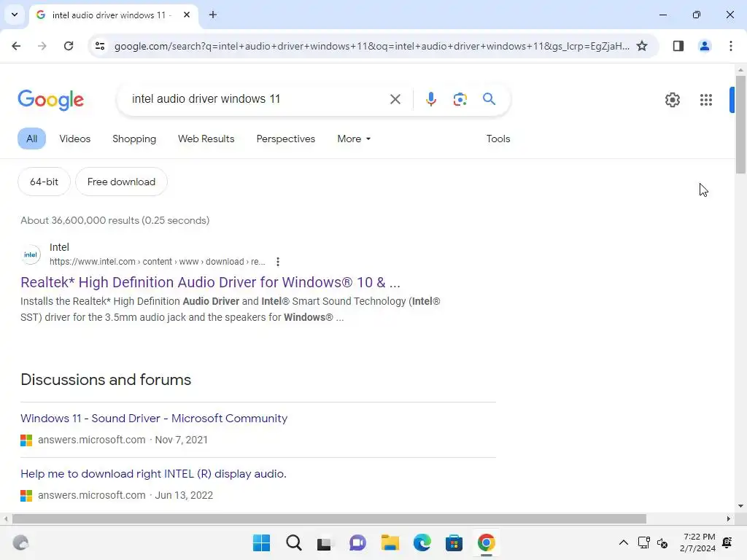Bookmark this page with the star
Image resolution: width=747 pixels, height=560 pixels.
642,46
